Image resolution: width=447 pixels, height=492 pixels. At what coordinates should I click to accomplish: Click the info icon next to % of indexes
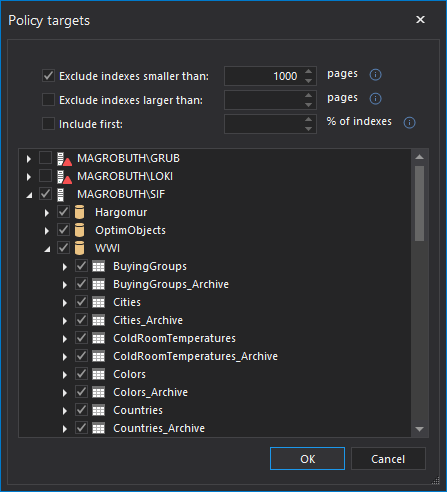[x=409, y=123]
